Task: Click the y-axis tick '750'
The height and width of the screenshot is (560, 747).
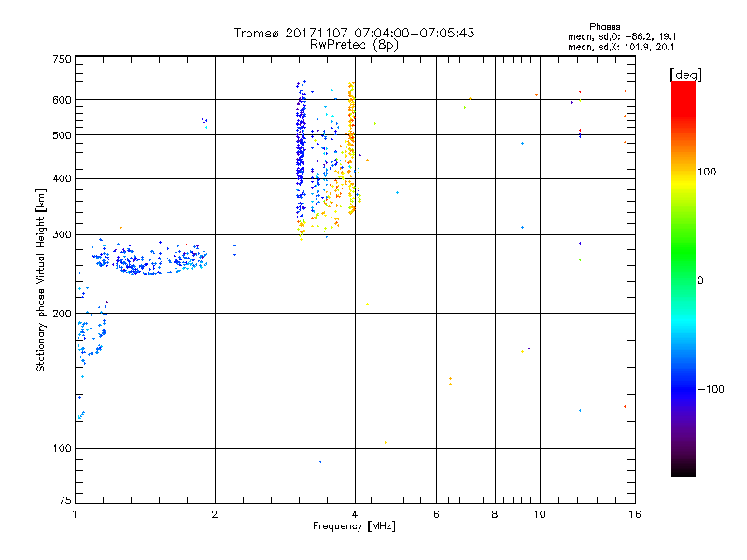Action: 62,59
